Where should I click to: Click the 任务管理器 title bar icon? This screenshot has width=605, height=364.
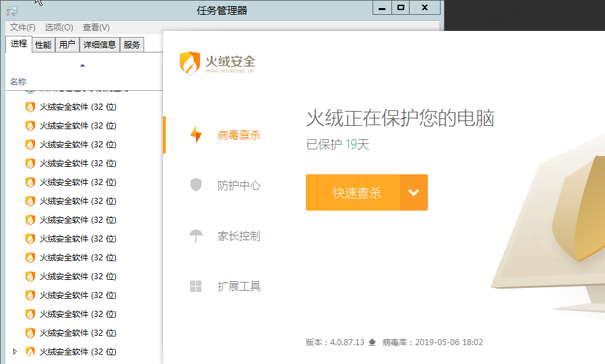[12, 10]
